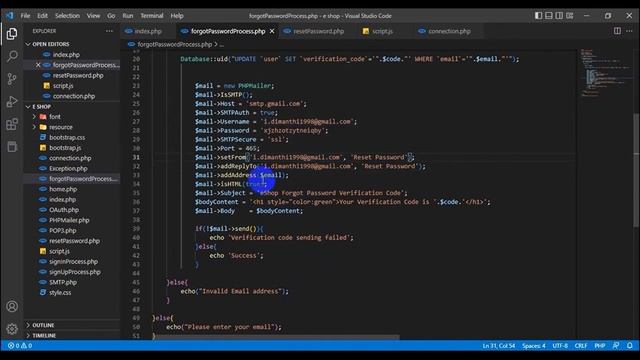This screenshot has height=360, width=640.
Task: Click the errors and warnings status indicator
Action: click(x=20, y=346)
